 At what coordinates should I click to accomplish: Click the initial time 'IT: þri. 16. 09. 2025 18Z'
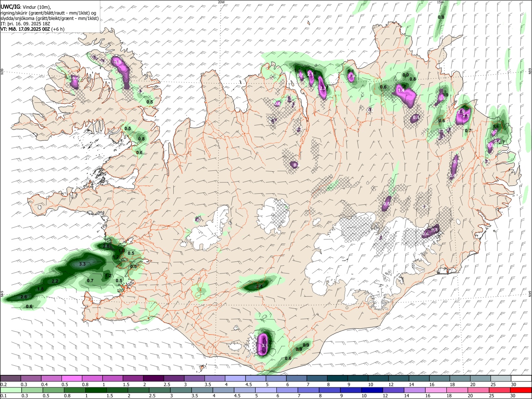25,24
